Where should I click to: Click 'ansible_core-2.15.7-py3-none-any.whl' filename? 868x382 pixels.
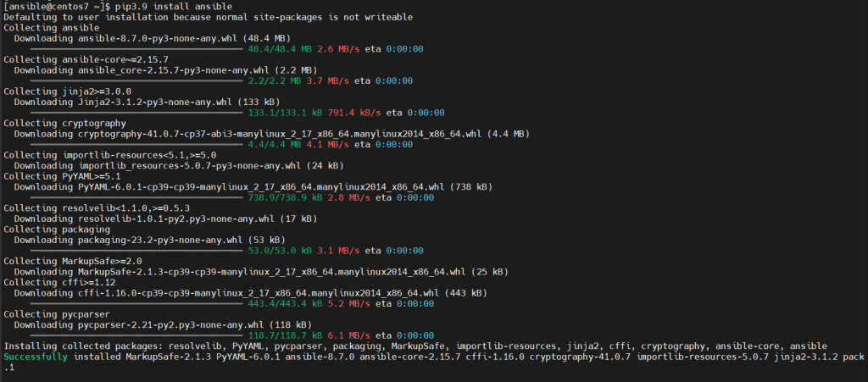(174, 70)
